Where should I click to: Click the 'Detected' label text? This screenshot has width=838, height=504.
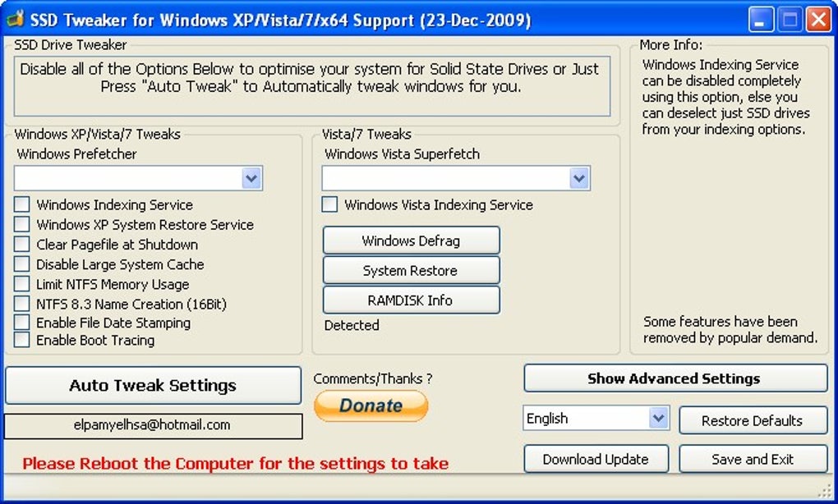coord(352,325)
